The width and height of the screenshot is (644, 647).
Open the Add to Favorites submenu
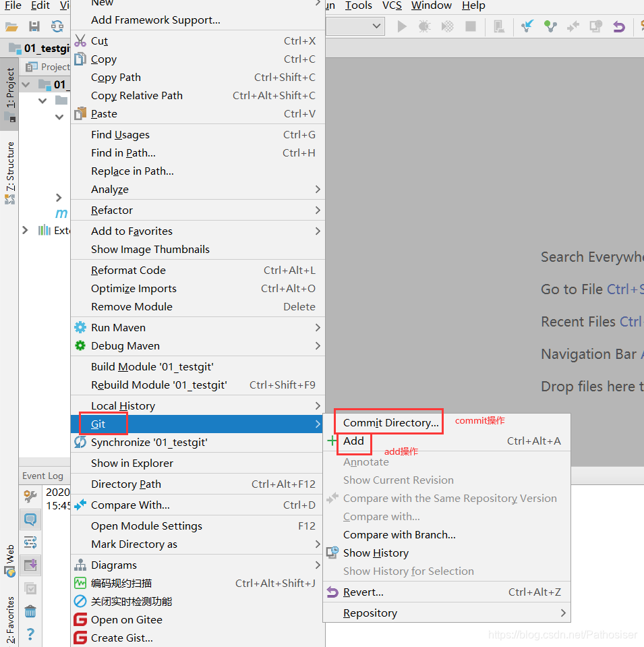pyautogui.click(x=198, y=231)
